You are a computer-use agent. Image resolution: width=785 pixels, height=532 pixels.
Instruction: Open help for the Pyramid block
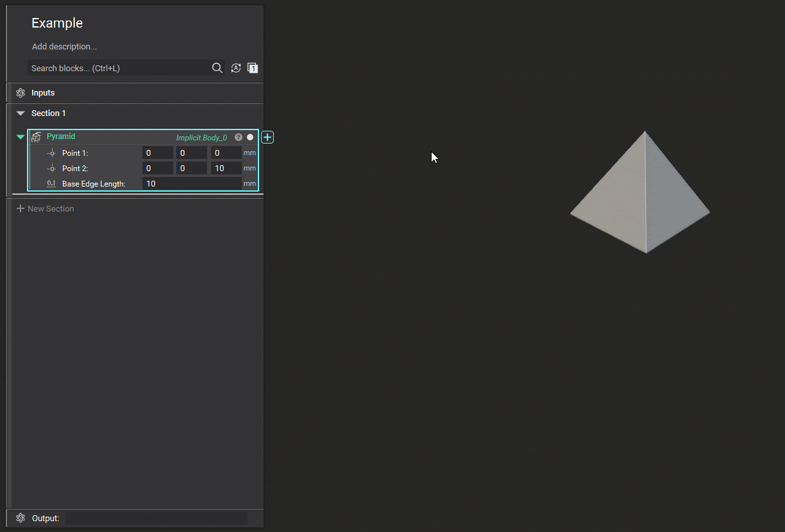pos(239,137)
